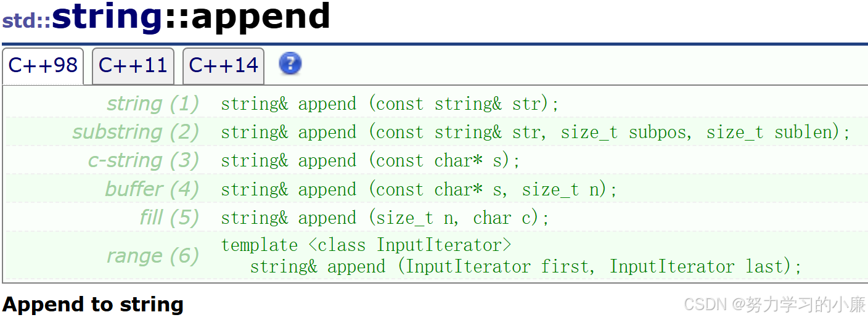Click the "Append to string" heading
Viewport: 868px width, 320px height.
(x=93, y=305)
